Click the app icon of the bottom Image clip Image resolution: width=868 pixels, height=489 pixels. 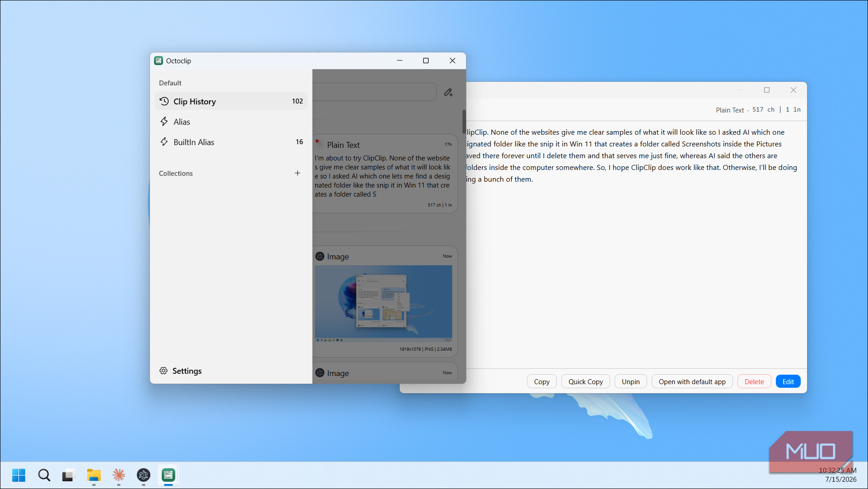click(x=320, y=373)
